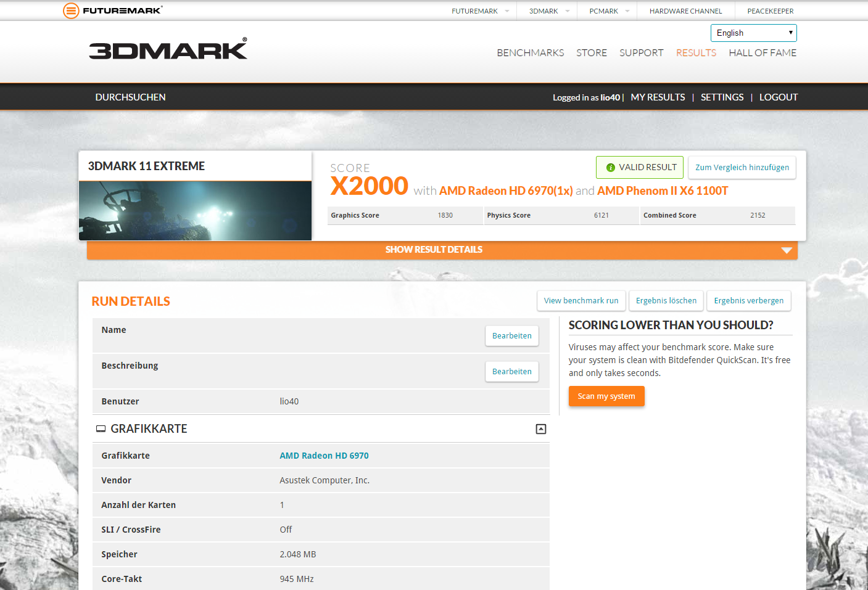Open FUTUREMARK top menu item
Viewport: 868px width, 590px height.
tap(474, 11)
